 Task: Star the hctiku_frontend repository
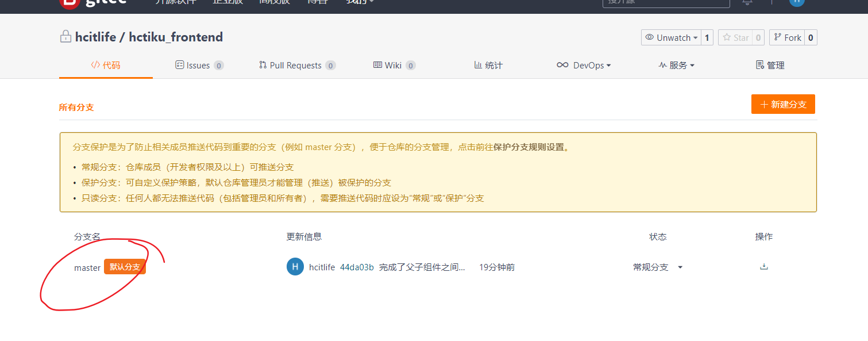point(735,37)
